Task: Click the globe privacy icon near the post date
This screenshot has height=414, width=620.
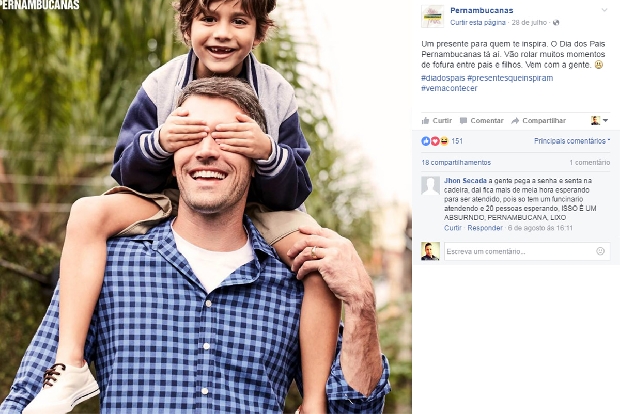Action: click(x=556, y=23)
